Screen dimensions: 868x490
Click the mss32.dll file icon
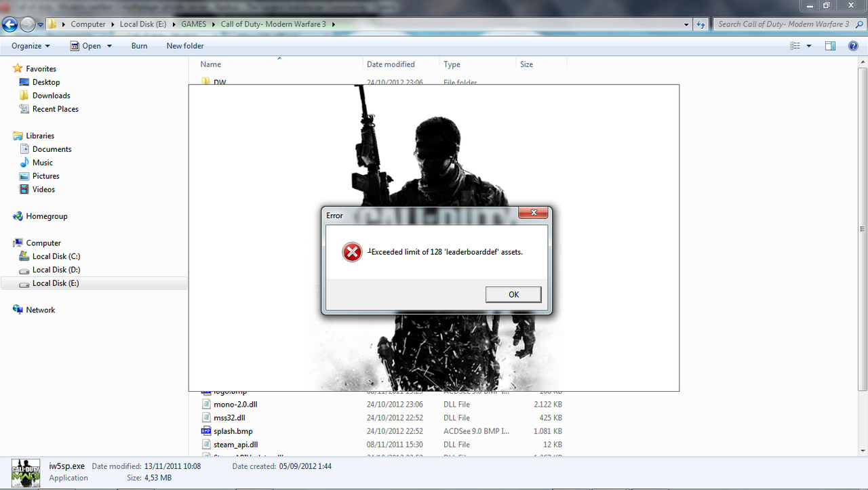click(x=206, y=417)
